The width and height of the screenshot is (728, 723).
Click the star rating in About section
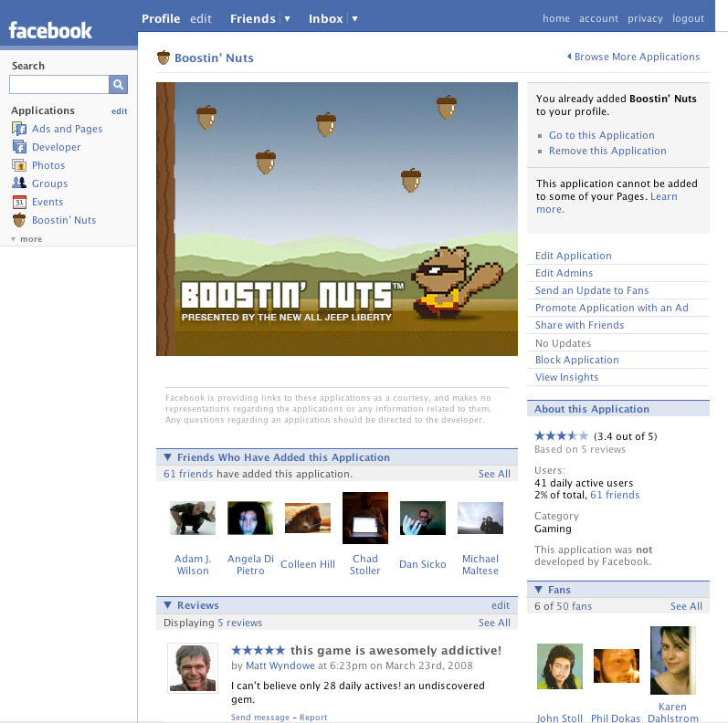click(x=562, y=435)
